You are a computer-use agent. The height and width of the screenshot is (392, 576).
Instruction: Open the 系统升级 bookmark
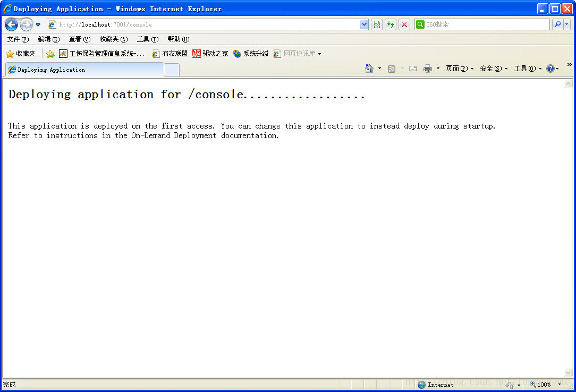[251, 54]
